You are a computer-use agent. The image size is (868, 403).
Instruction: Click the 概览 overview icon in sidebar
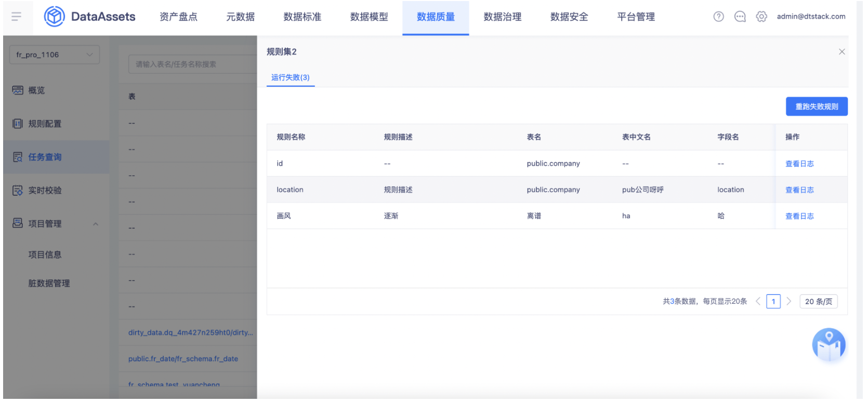(18, 90)
